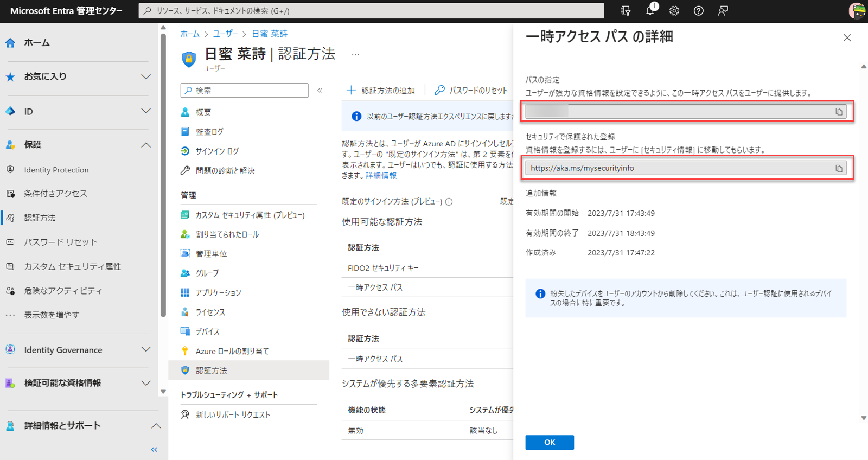Open 条件付きアクセス

click(55, 193)
